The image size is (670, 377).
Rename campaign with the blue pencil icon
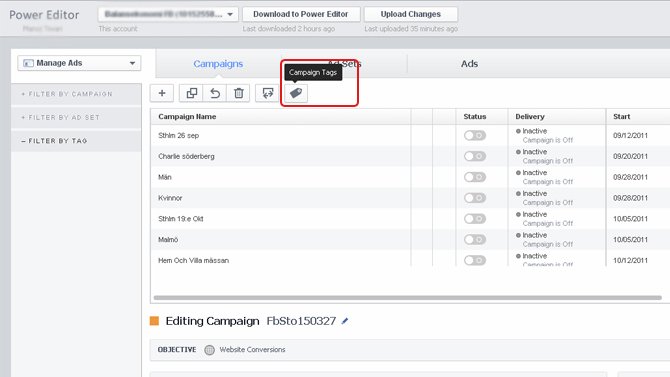pos(345,321)
